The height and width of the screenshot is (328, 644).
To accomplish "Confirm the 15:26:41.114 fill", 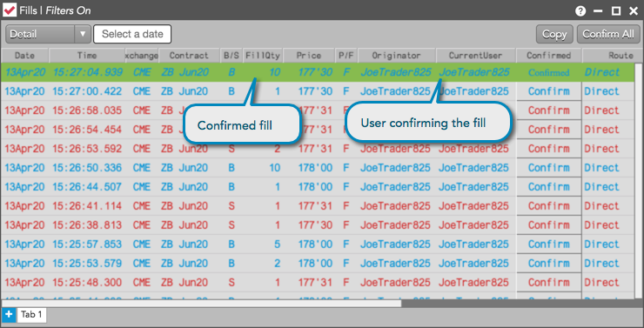I will tap(549, 205).
